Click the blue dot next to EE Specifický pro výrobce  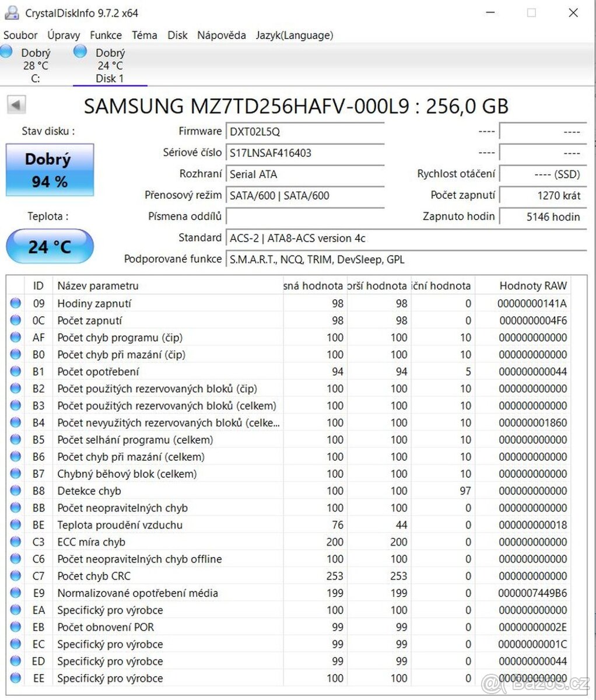pyautogui.click(x=15, y=677)
